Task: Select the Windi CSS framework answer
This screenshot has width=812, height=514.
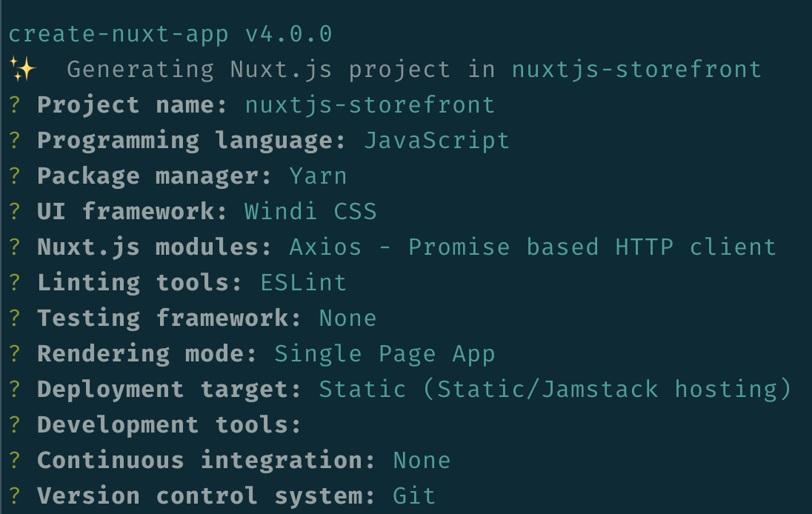Action: (310, 211)
